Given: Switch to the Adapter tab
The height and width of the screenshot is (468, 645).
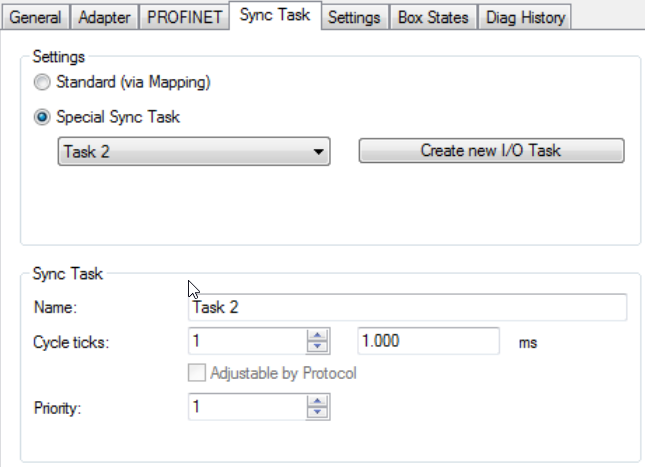Looking at the screenshot, I should pos(105,17).
